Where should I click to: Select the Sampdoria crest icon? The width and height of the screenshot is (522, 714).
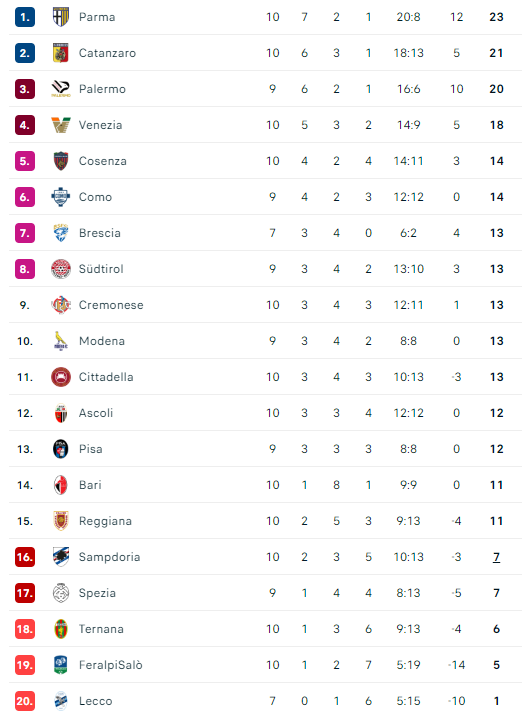tap(61, 556)
